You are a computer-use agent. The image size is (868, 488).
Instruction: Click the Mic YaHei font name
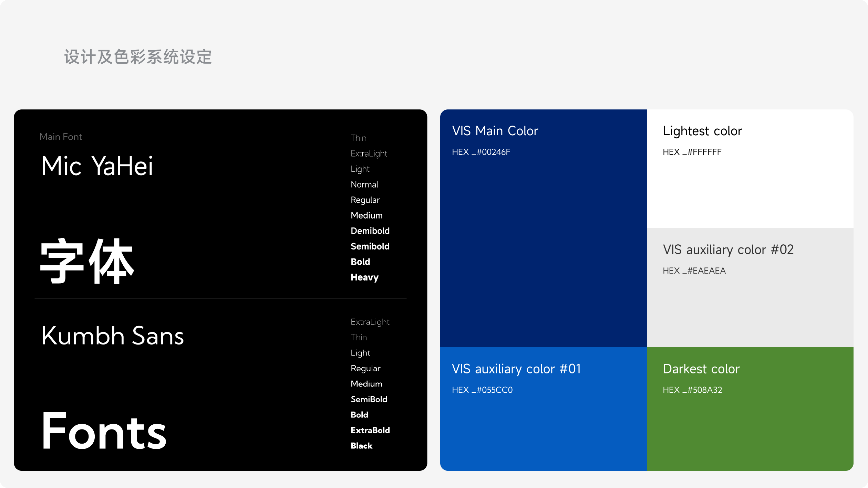click(97, 166)
